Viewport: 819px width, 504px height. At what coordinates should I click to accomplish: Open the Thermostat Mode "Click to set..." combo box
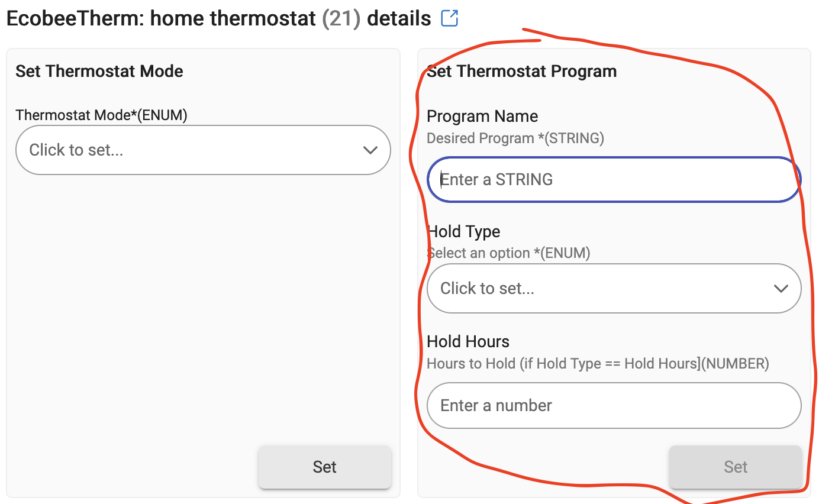point(203,150)
